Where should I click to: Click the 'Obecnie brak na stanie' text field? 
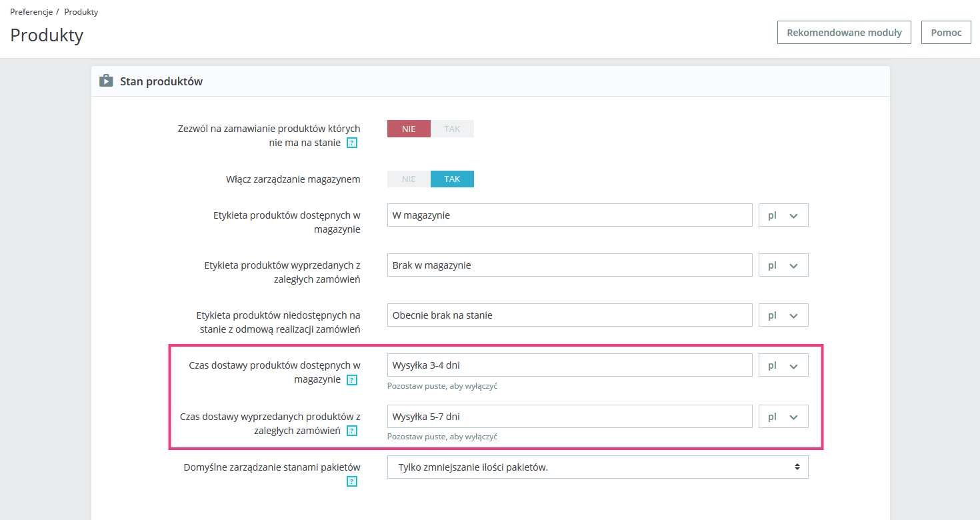click(569, 315)
